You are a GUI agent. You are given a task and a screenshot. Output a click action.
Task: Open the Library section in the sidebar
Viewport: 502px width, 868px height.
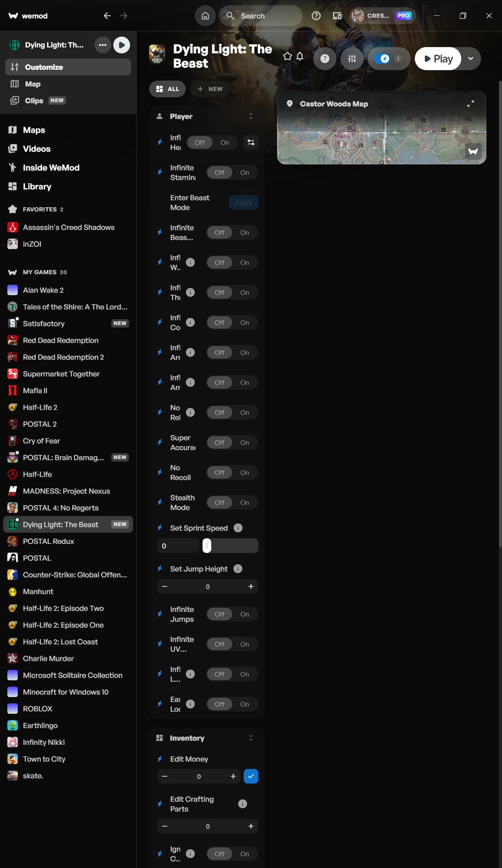(37, 187)
